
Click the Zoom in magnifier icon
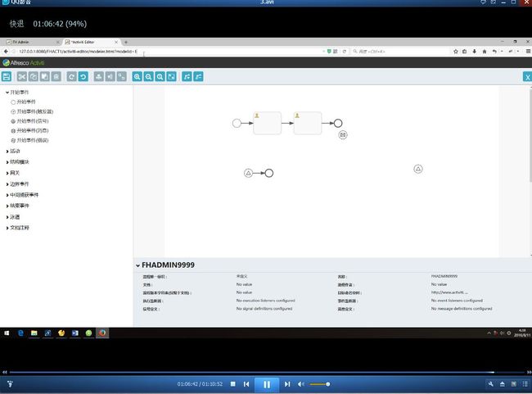click(137, 76)
